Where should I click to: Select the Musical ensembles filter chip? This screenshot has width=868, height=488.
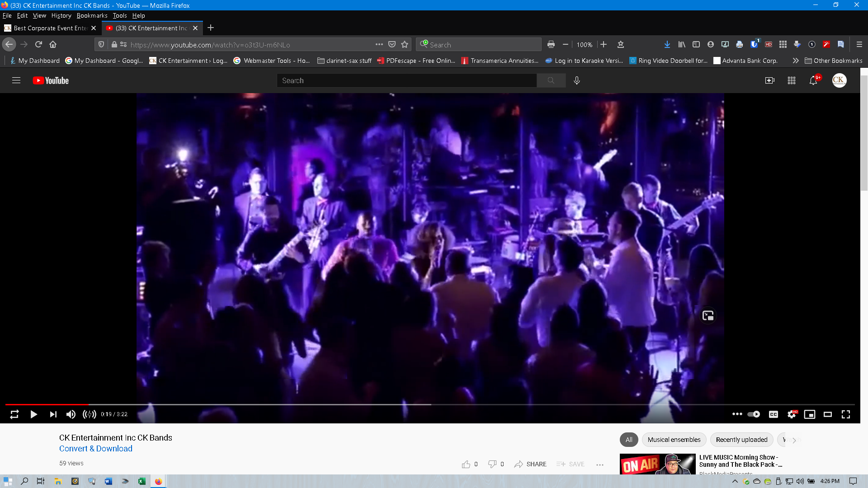pos(674,440)
